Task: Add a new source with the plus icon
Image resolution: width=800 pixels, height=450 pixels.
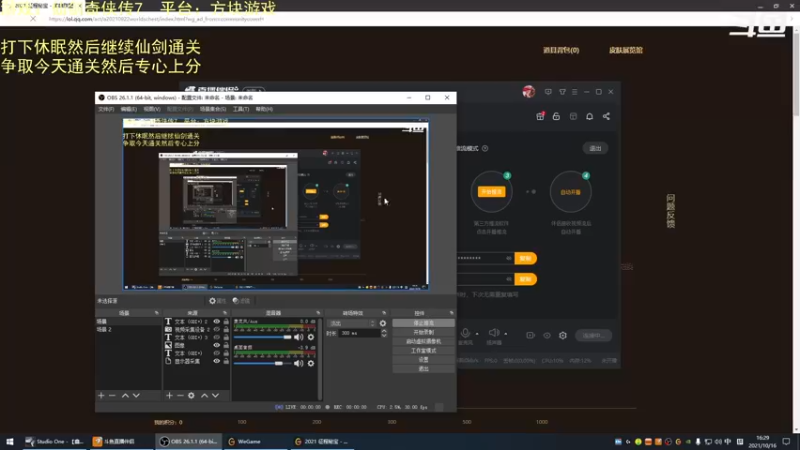Action: coord(169,395)
